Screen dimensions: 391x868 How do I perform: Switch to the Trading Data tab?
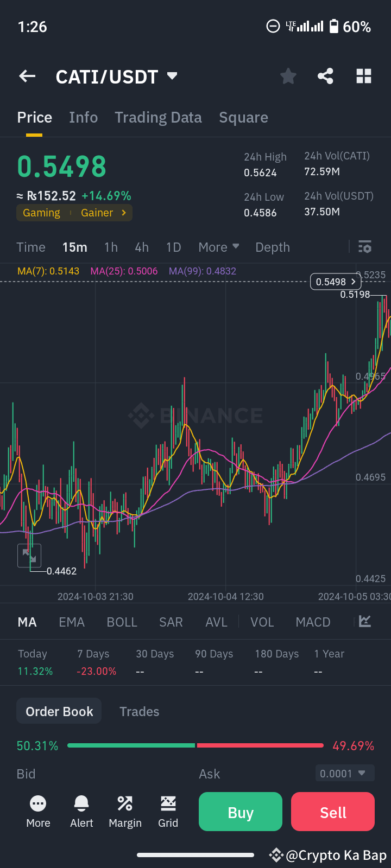(x=158, y=117)
